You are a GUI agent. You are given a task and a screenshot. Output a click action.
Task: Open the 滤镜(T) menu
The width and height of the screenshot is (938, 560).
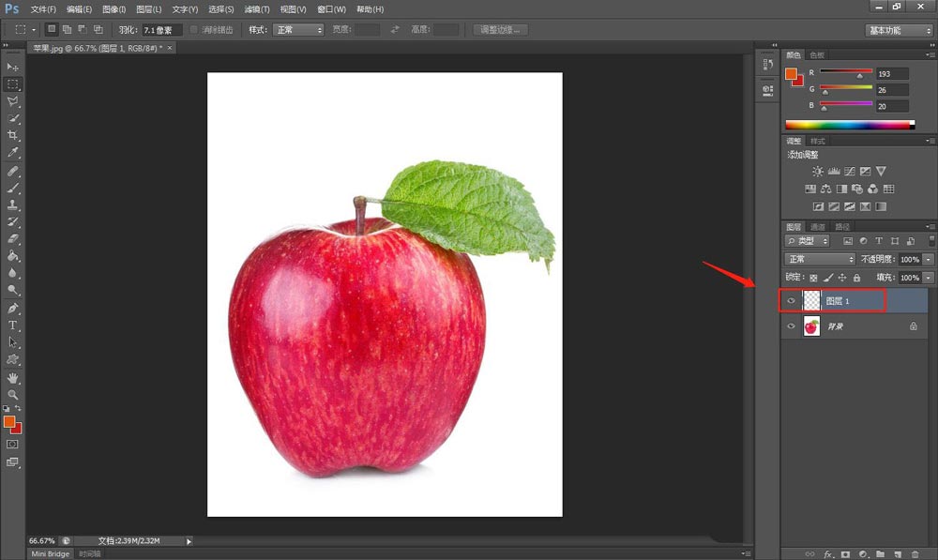[257, 9]
